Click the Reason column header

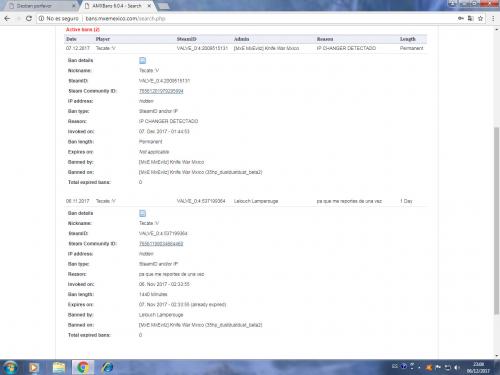coord(325,39)
